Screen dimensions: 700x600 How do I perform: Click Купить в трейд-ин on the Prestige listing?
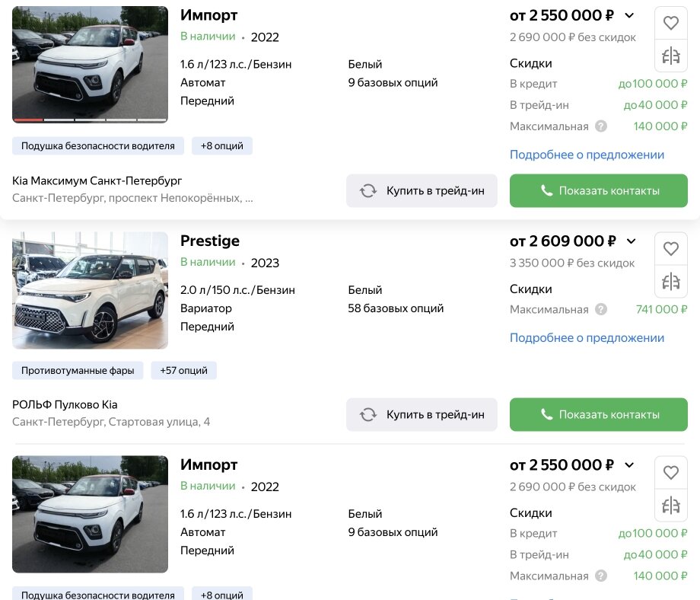pos(422,414)
